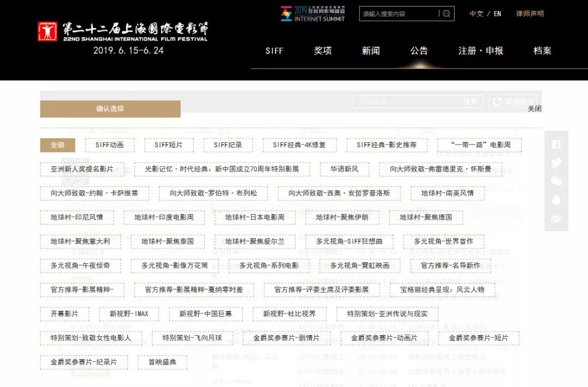The height and width of the screenshot is (387, 588).
Task: Share via the Twitter bird icon
Action: [x=556, y=162]
